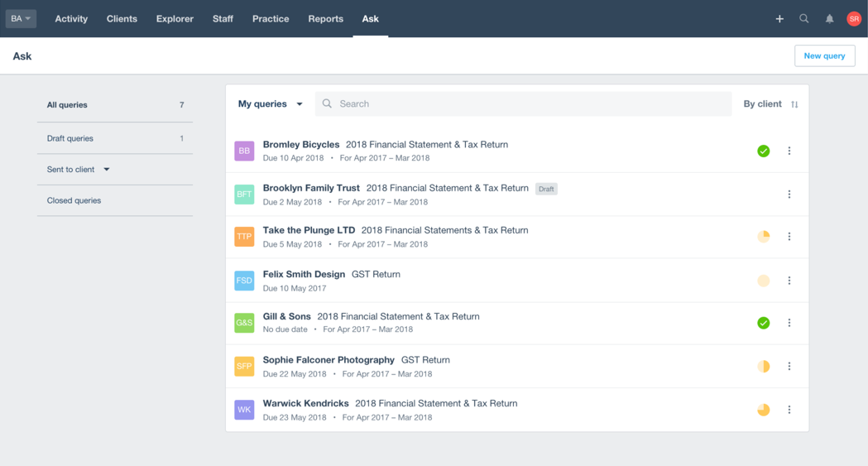Click 'Due 10 May 2017' text
Image resolution: width=868 pixels, height=466 pixels.
point(295,288)
